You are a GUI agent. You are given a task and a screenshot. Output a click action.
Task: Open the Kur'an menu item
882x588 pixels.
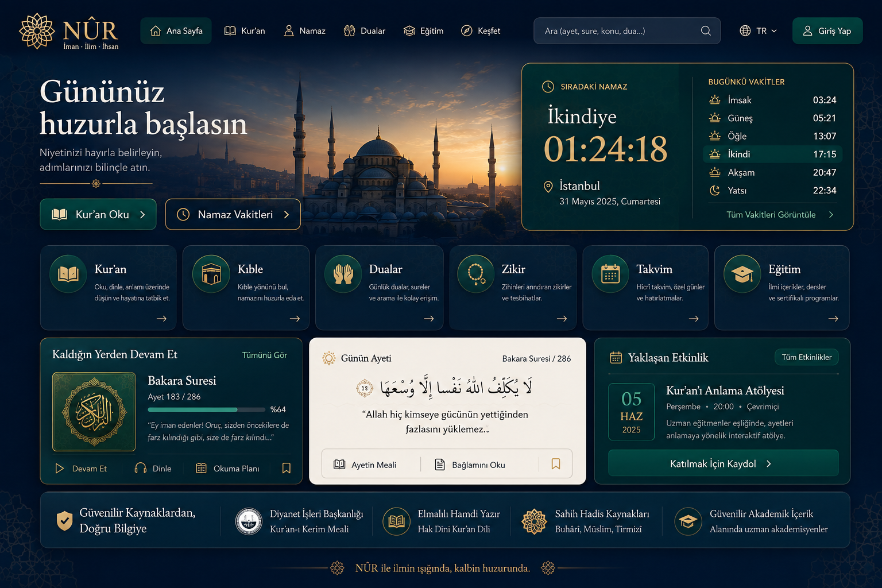(x=245, y=31)
